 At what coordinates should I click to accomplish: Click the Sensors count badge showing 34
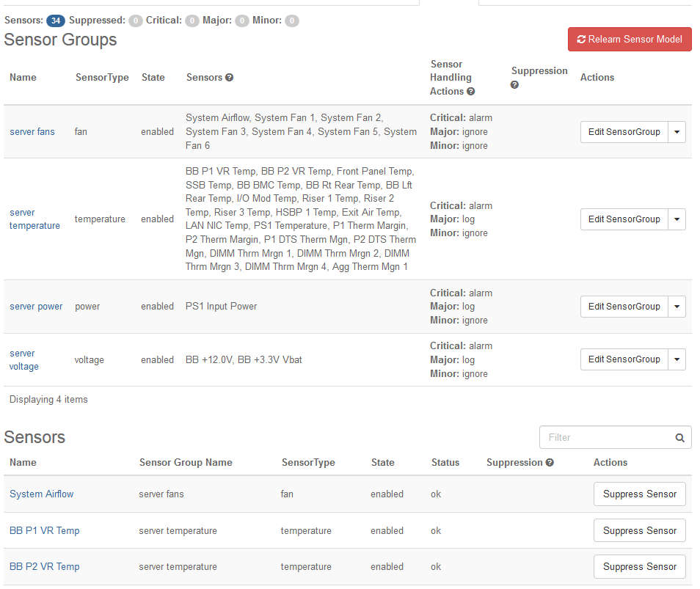click(56, 21)
